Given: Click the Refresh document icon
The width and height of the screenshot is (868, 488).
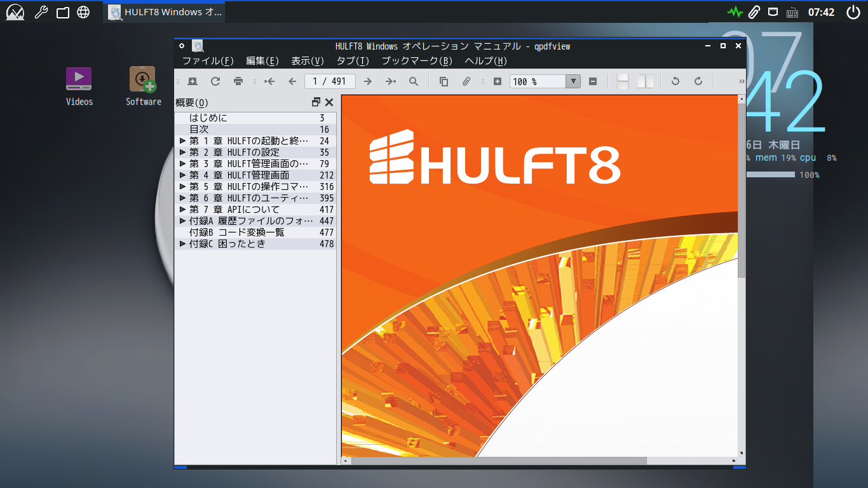Looking at the screenshot, I should click(x=215, y=81).
